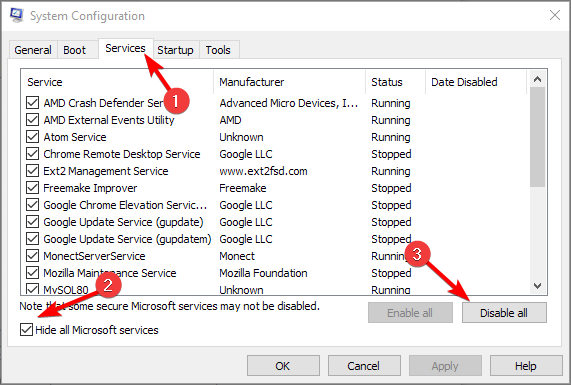Toggle the Atom Service checkbox

32,137
